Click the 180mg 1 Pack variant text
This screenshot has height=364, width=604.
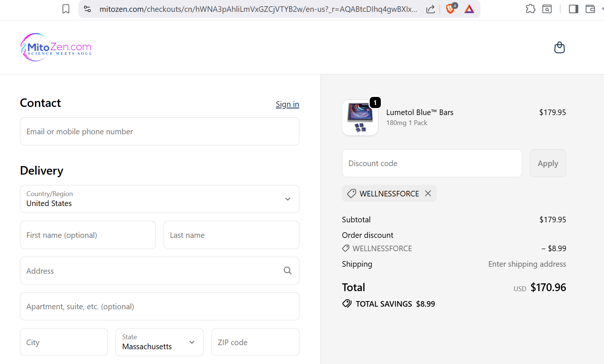[406, 123]
